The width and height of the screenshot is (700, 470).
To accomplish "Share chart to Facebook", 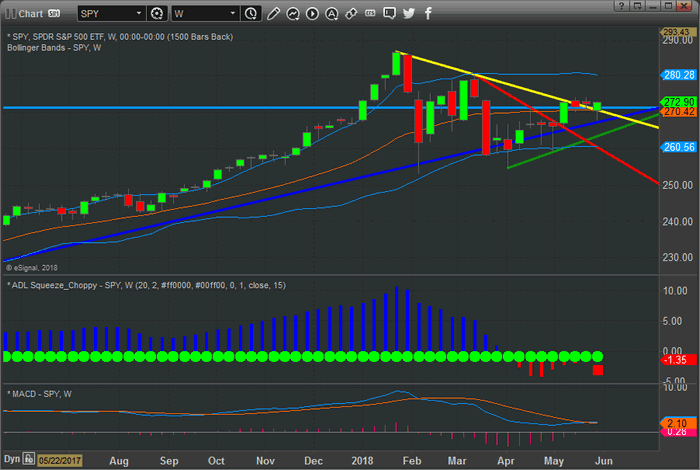I will tap(428, 14).
